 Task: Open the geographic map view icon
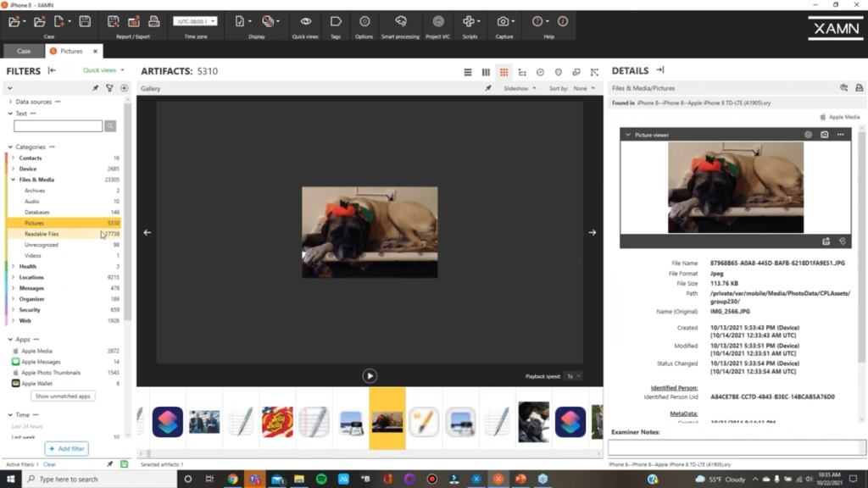click(559, 72)
